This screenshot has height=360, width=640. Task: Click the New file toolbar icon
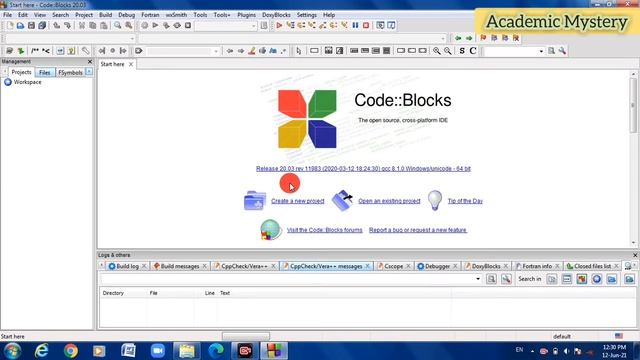[x=10, y=25]
